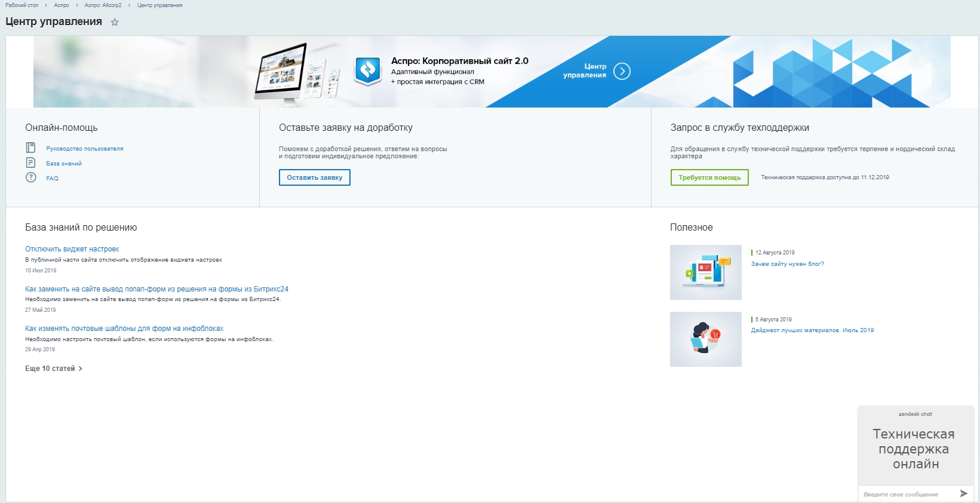This screenshot has width=980, height=503.
Task: Click 'Центр управления' text in banner
Action: (x=585, y=71)
